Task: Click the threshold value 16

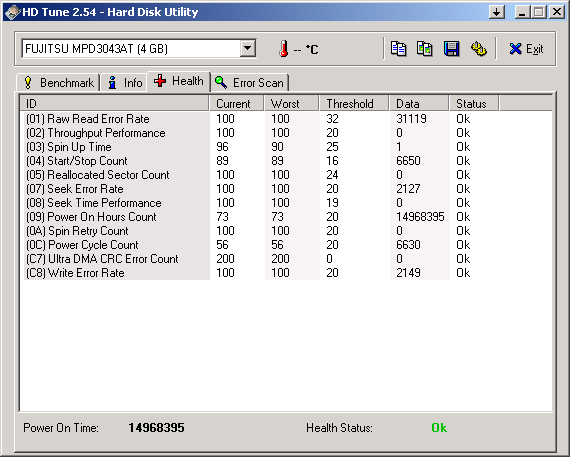Action: (332, 161)
